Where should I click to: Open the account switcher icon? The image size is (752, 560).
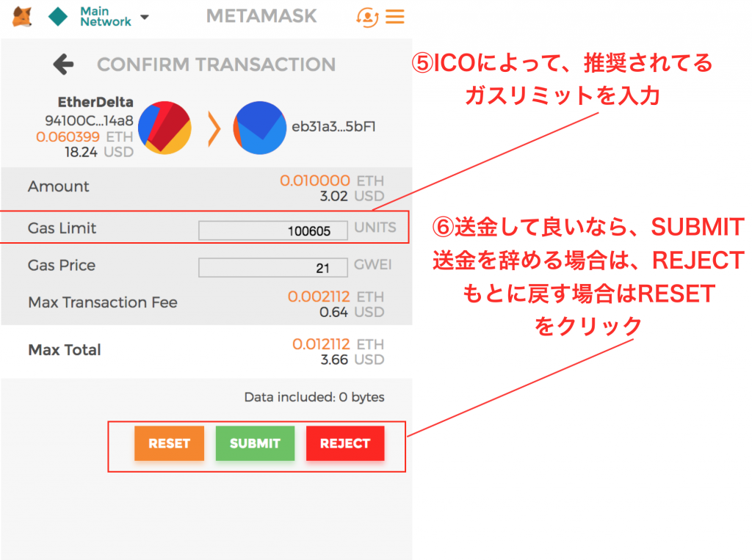[x=366, y=16]
